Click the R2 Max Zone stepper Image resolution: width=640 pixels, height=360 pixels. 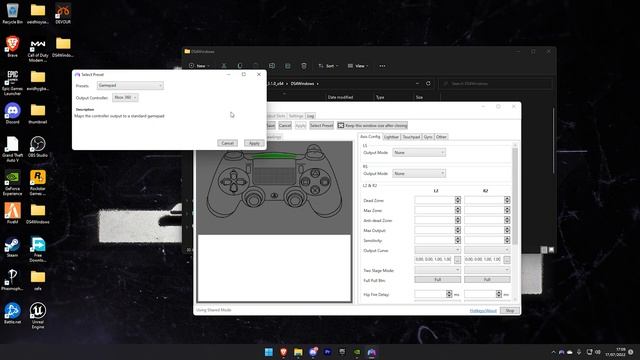[507, 210]
